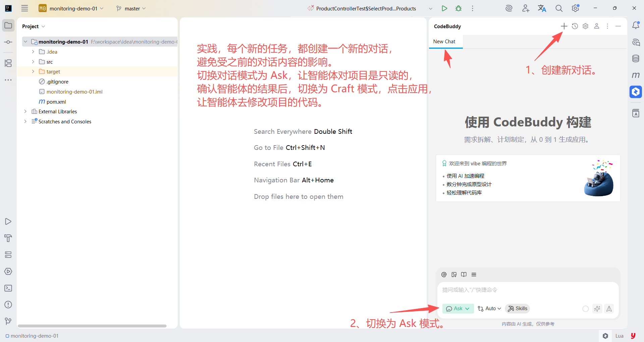Open the Build hammer tool window

click(x=8, y=238)
